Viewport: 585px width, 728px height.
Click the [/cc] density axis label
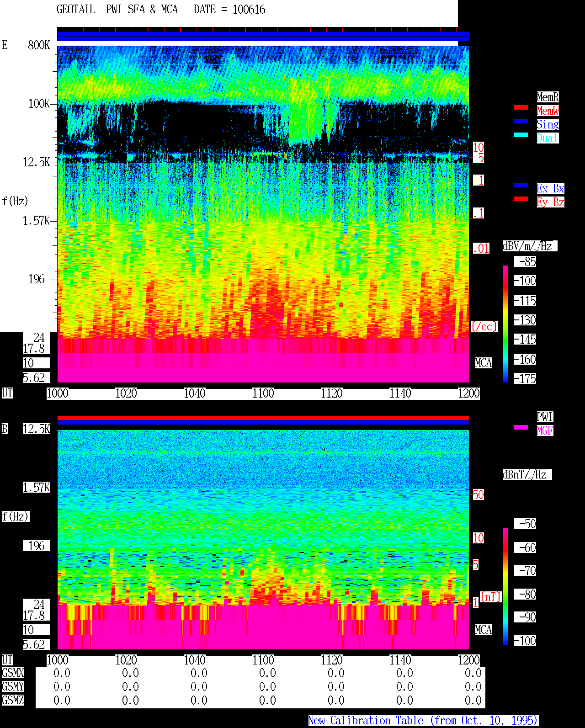click(x=484, y=327)
